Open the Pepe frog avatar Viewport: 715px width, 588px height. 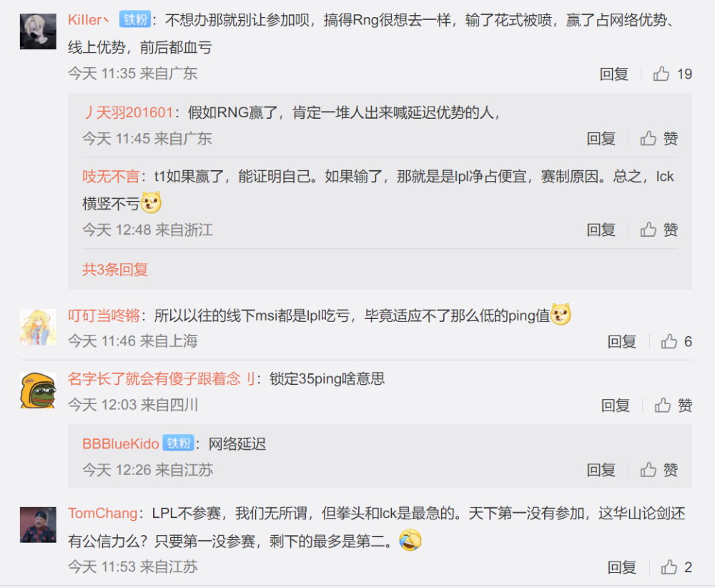[39, 391]
